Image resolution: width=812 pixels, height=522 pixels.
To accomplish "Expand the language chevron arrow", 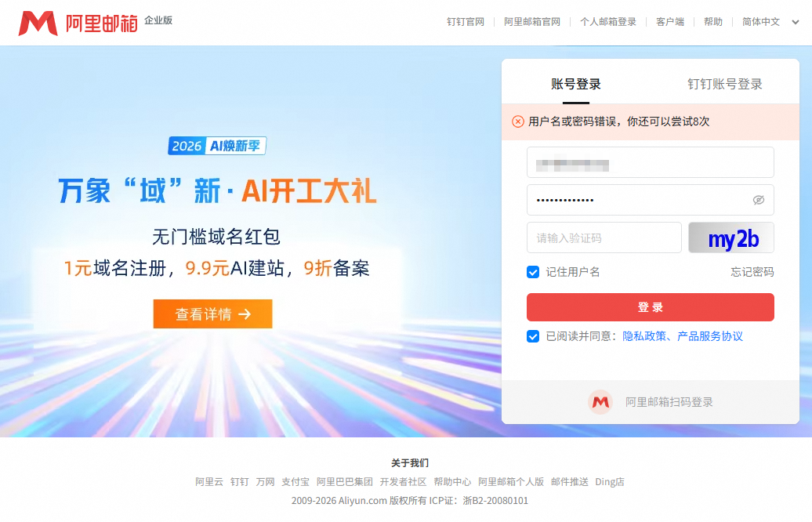I will click(x=796, y=22).
